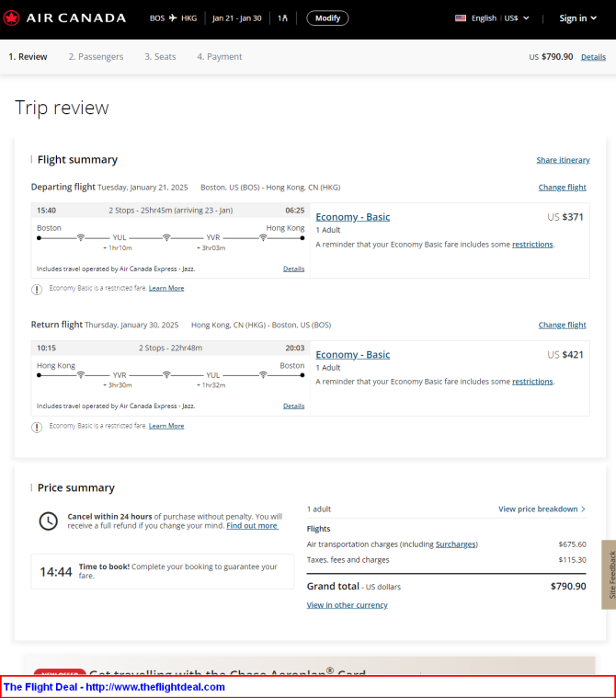Click the $790.90 Grand total amount

pos(568,587)
